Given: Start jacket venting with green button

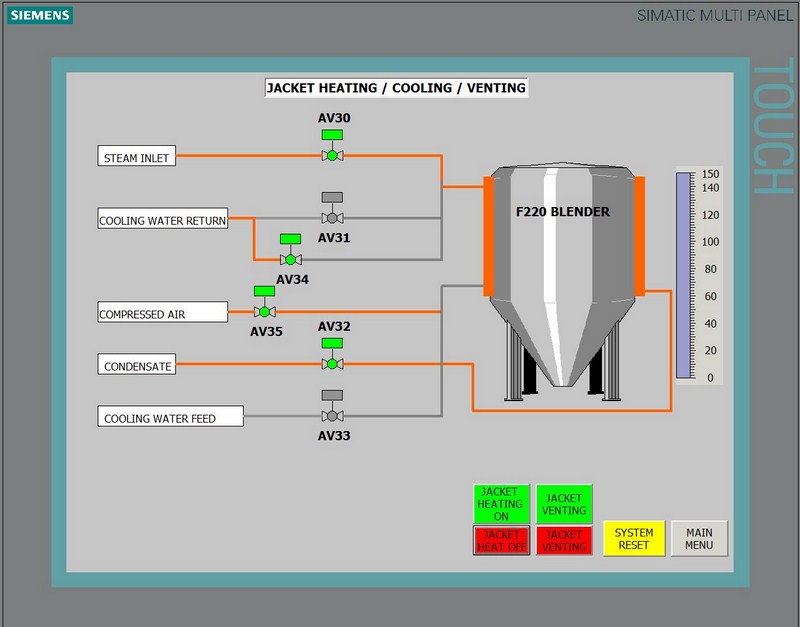Looking at the screenshot, I should tap(564, 504).
